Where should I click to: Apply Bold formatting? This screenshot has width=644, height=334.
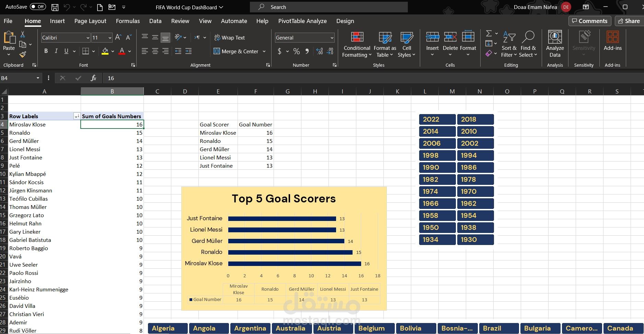point(46,51)
